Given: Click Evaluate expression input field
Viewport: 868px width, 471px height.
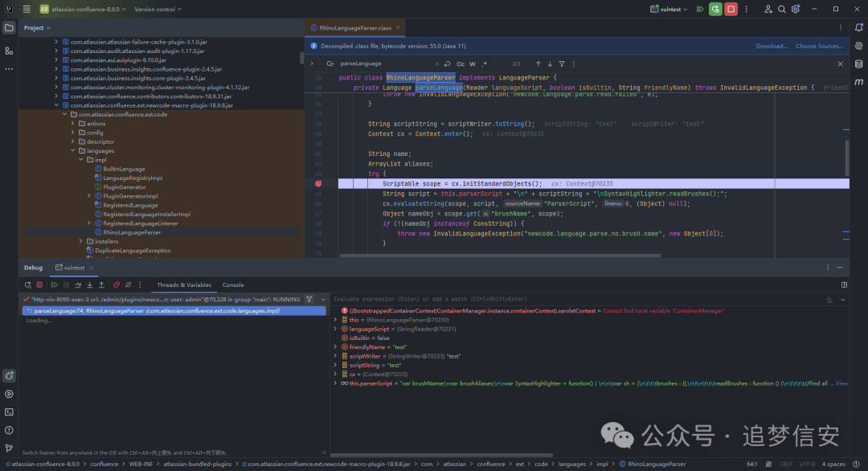Looking at the screenshot, I should (578, 300).
